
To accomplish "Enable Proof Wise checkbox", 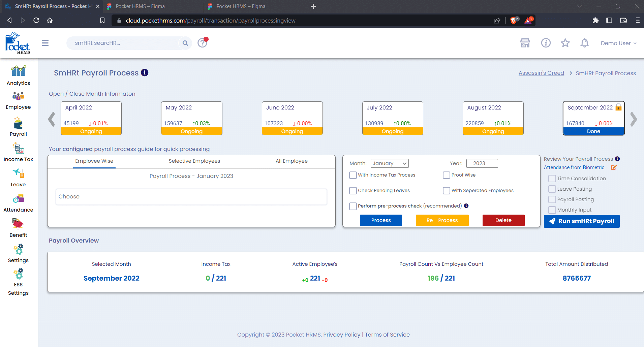I will (447, 175).
